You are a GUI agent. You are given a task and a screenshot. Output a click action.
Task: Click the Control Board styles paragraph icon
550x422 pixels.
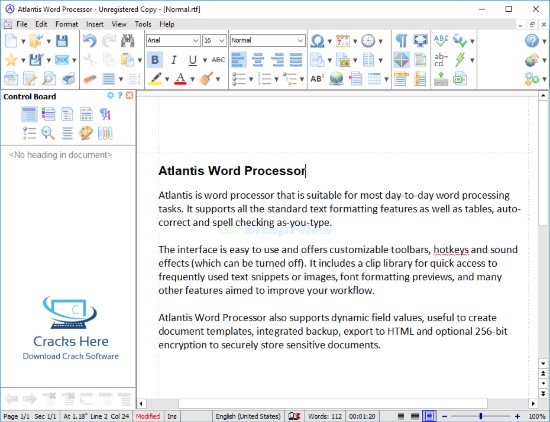pos(105,114)
